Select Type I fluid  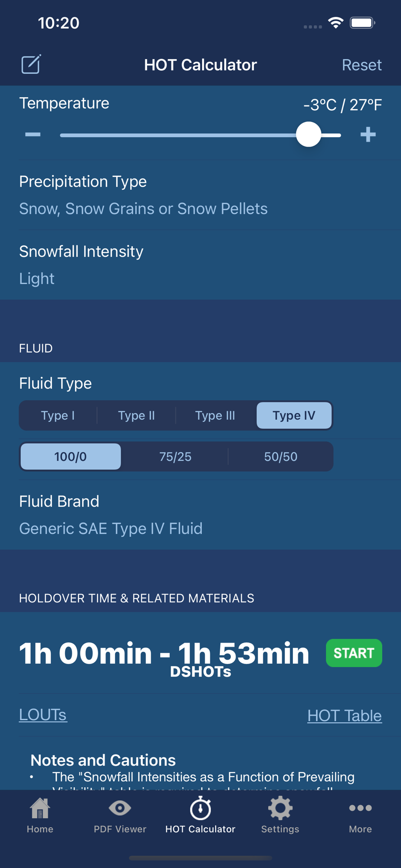pos(58,415)
